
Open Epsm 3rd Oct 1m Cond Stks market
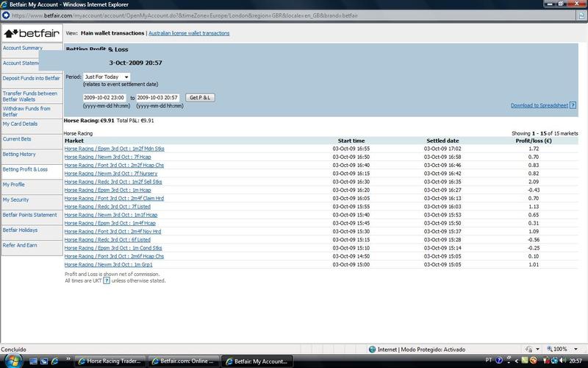pos(113,248)
